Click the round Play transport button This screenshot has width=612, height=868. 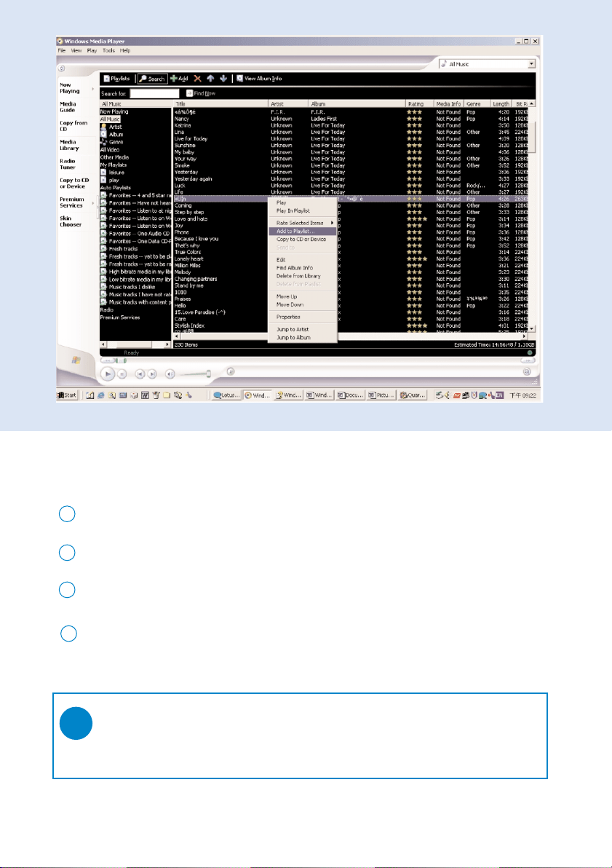(108, 374)
